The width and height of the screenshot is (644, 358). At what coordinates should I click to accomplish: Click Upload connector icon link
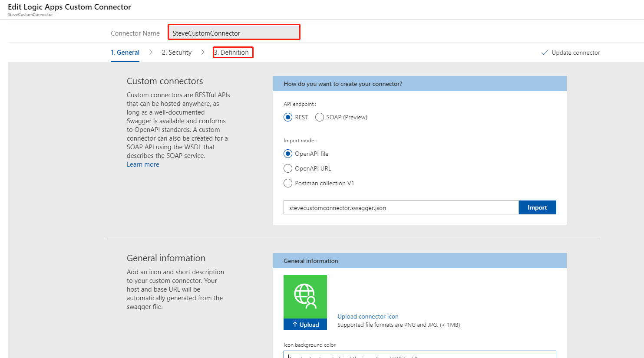(368, 316)
